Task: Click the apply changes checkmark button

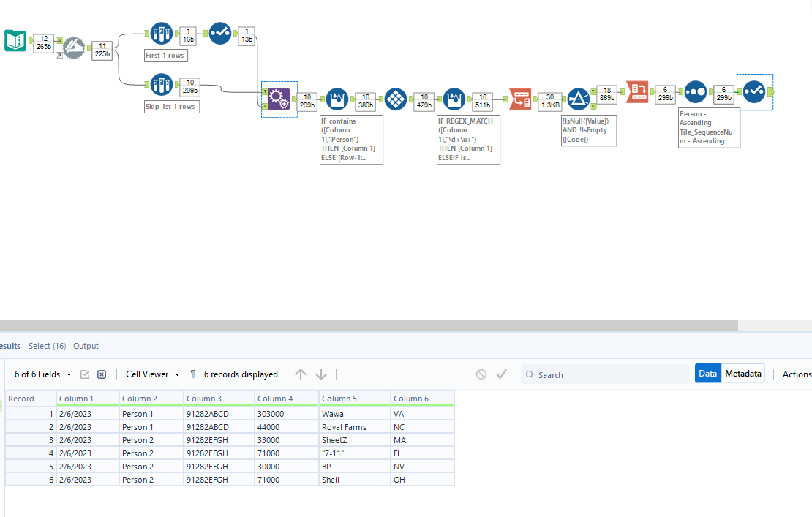Action: [x=502, y=374]
